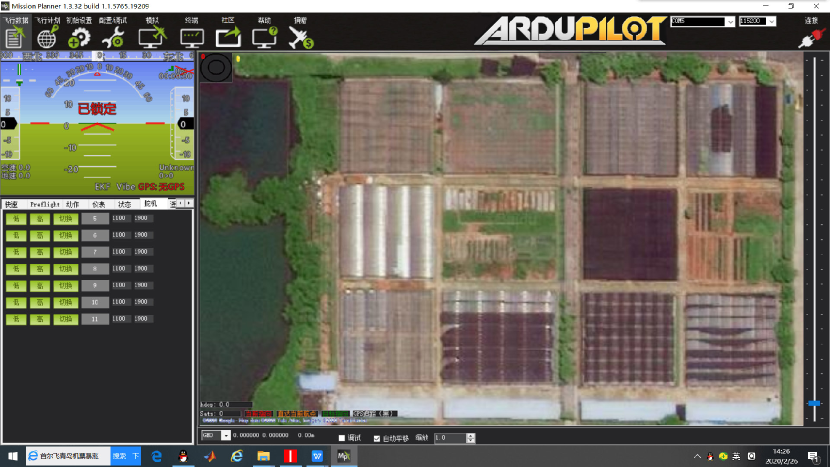
Task: Click the Low button for servo 7
Action: [16, 252]
